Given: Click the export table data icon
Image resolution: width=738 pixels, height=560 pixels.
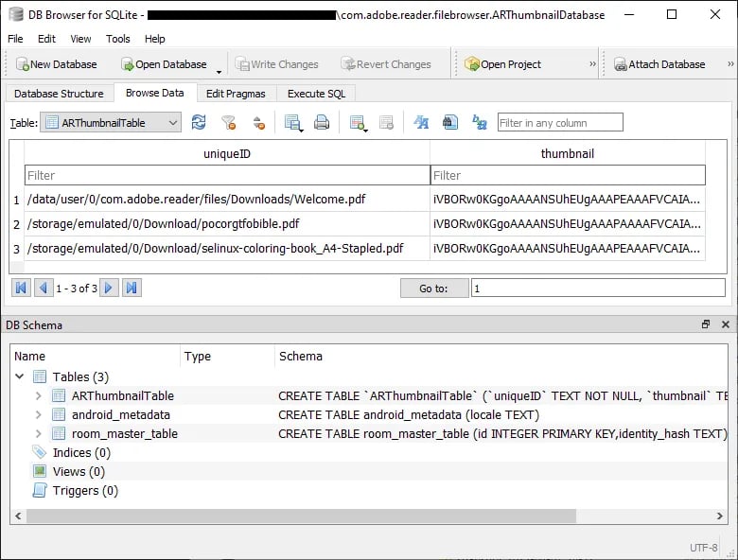Looking at the screenshot, I should (x=292, y=123).
